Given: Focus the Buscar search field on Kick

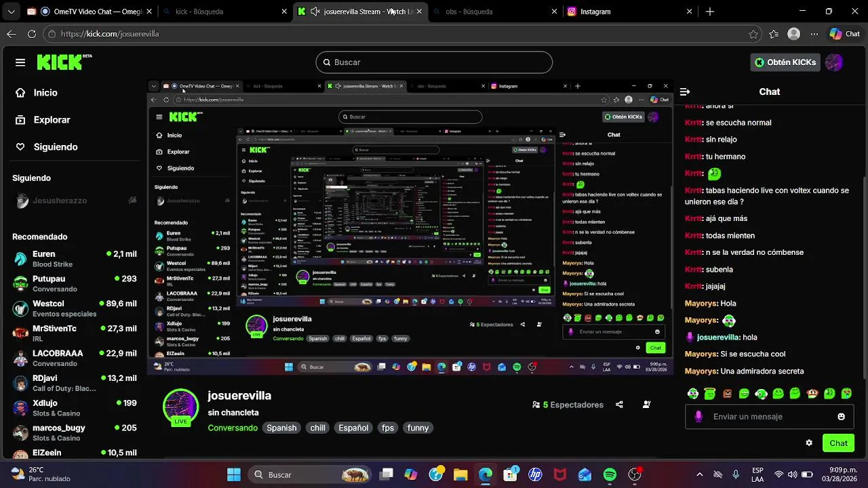Looking at the screenshot, I should (434, 62).
